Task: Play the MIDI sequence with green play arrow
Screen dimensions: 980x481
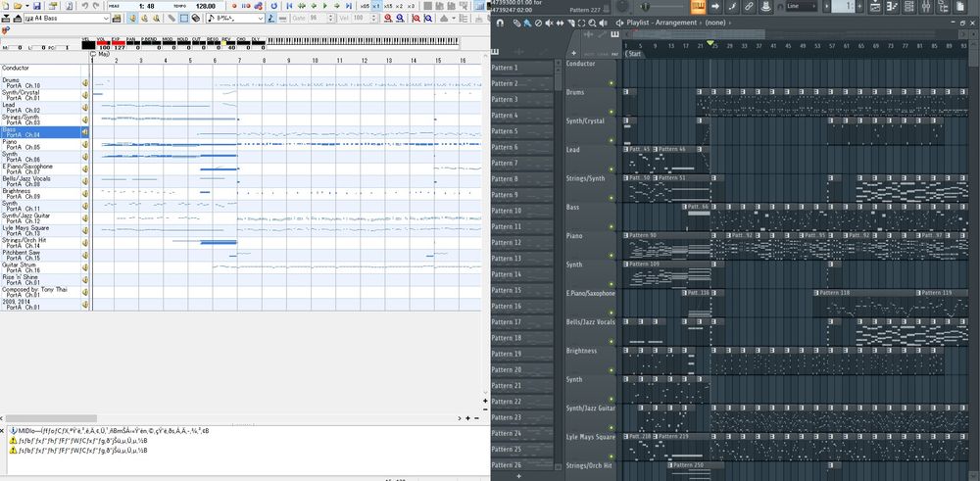Action: (x=325, y=6)
